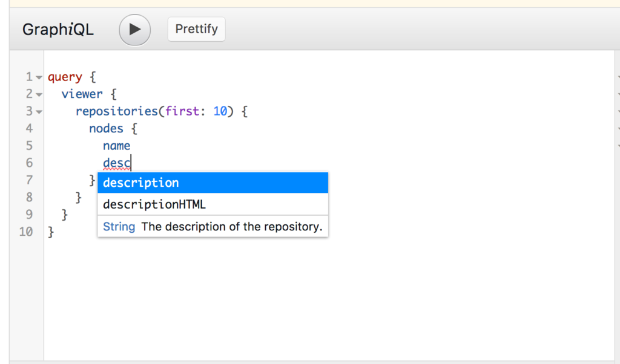
Task: Collapse the query block fold arrow on line 1
Action: click(39, 77)
